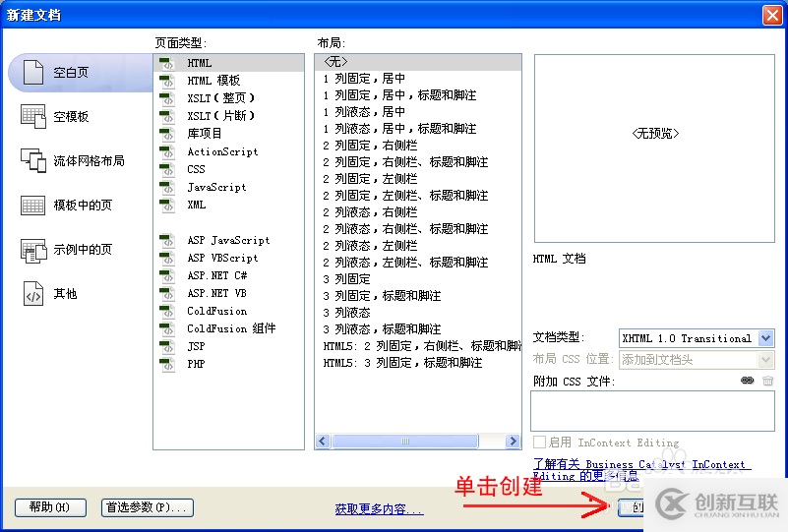Choose layout 2 列液态,右侧栏
This screenshot has height=532, width=788.
point(418,212)
